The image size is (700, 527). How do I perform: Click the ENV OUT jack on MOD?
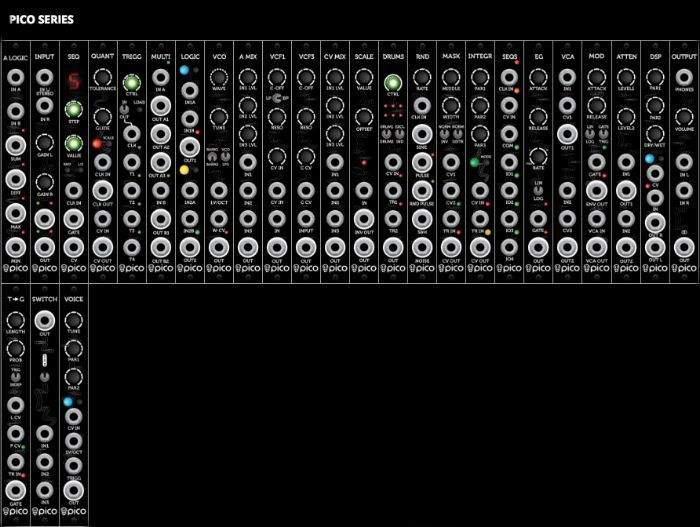(x=596, y=189)
